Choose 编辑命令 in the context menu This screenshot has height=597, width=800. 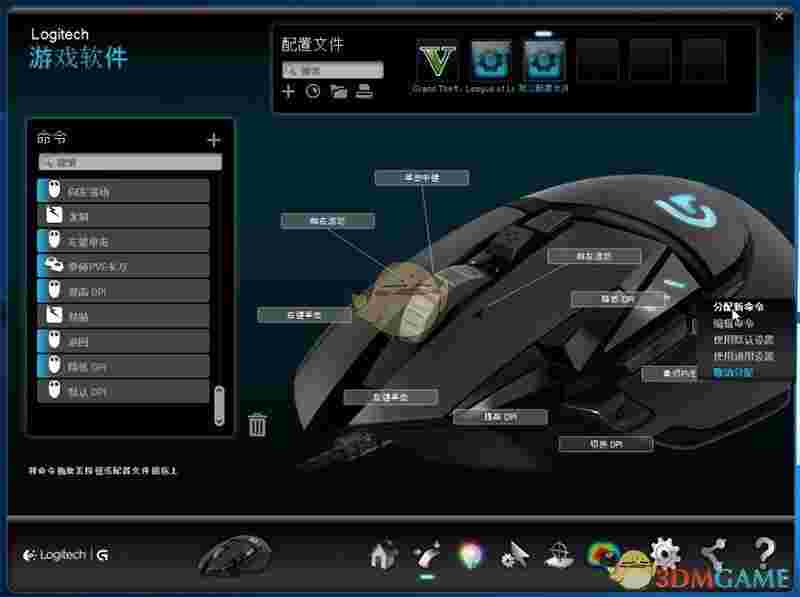tap(733, 323)
